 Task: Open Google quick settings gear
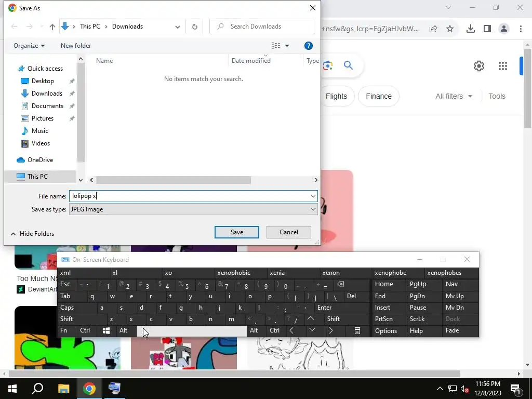(478, 66)
